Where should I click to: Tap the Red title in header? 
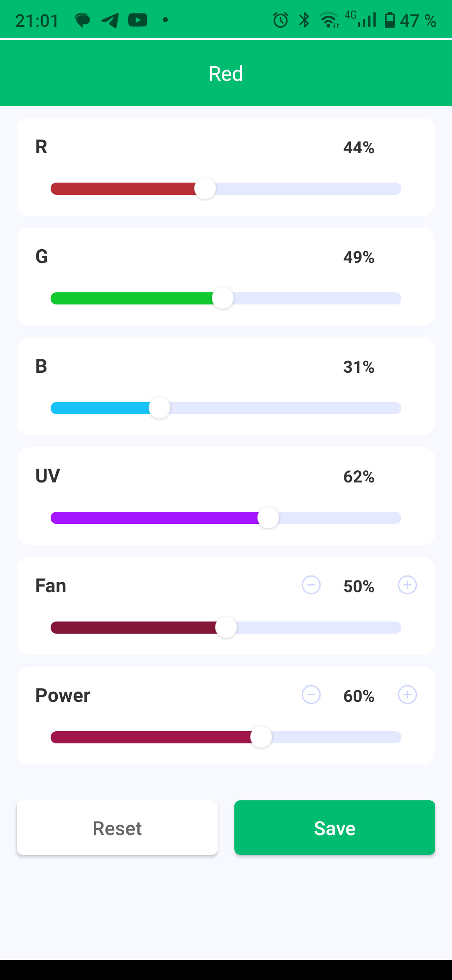point(226,74)
